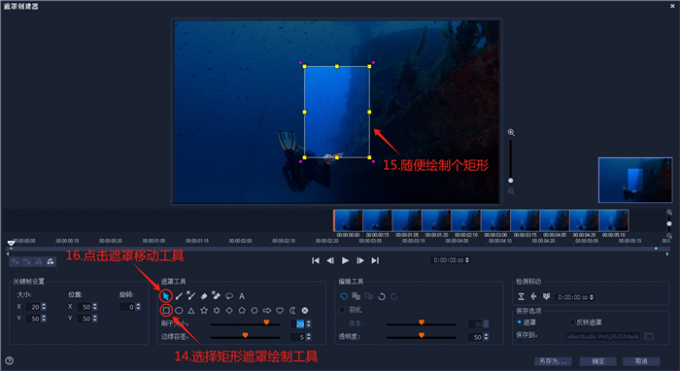Click the crosshair motion detection icon
Screen dimensions: 680x371
point(533,296)
